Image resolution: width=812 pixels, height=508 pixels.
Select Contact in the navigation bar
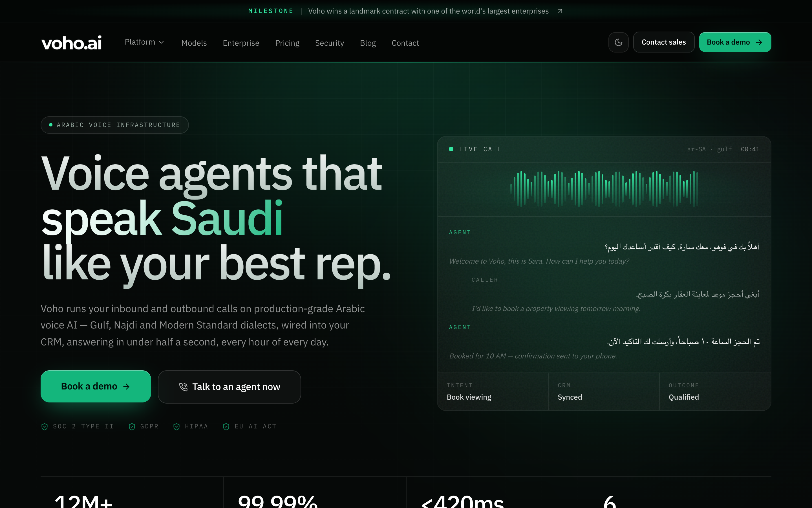click(x=405, y=43)
